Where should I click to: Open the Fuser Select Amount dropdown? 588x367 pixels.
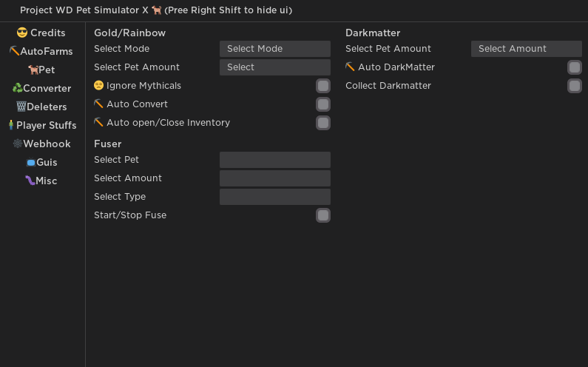(x=275, y=178)
